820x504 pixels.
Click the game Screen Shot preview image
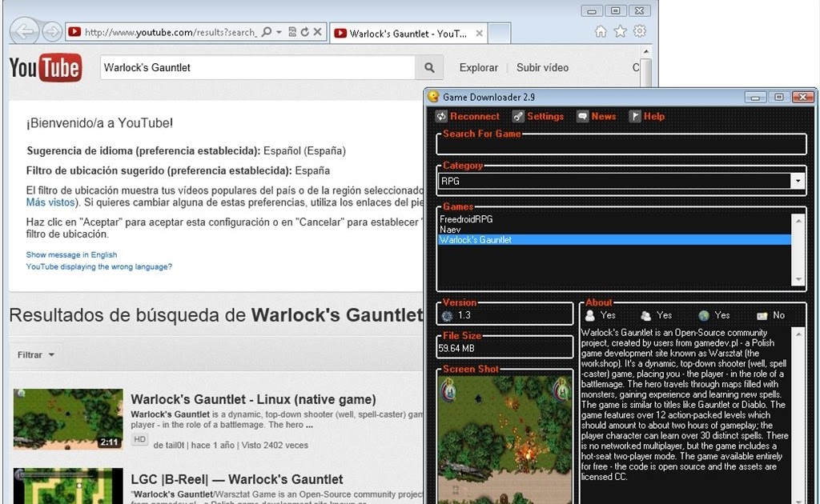pos(505,440)
